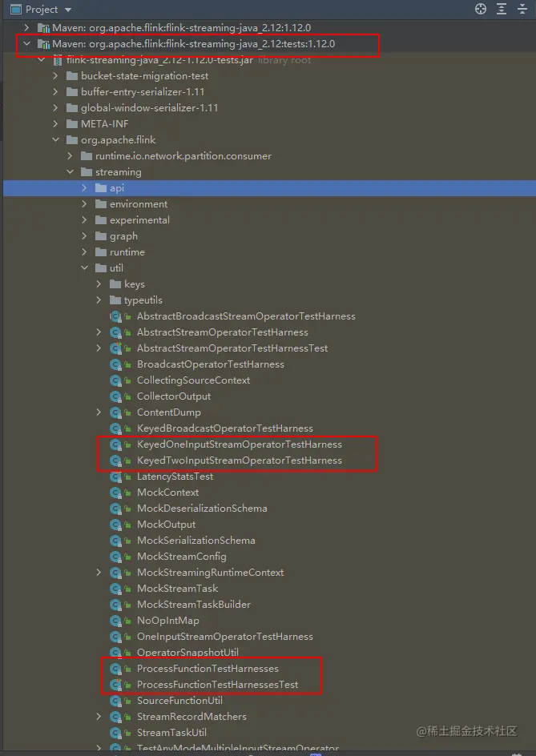The width and height of the screenshot is (536, 756).
Task: Expand the global-window-serializer-1.11 folder
Action: click(x=55, y=107)
